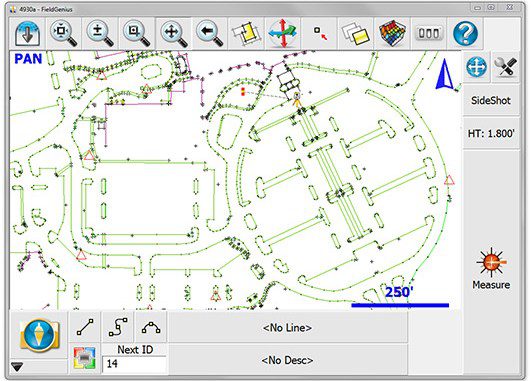This screenshot has width=531, height=381.
Task: Click the <No Line> selection button
Action: tap(288, 328)
